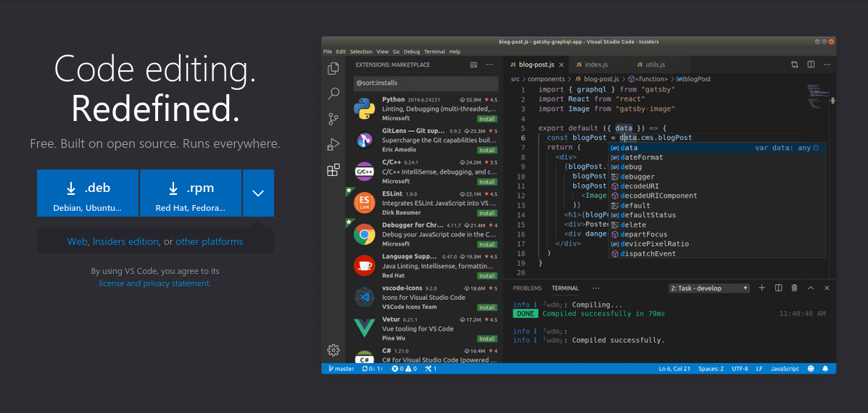Click the components breadcrumb segment

(545, 79)
